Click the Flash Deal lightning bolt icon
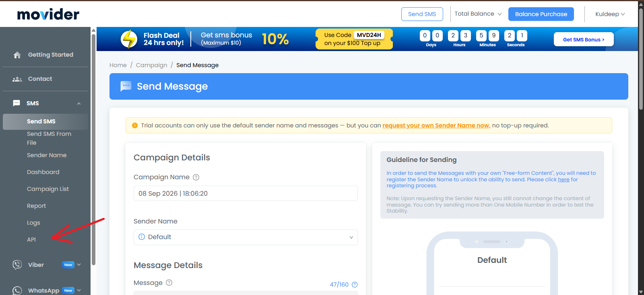The height and width of the screenshot is (295, 644). point(129,39)
